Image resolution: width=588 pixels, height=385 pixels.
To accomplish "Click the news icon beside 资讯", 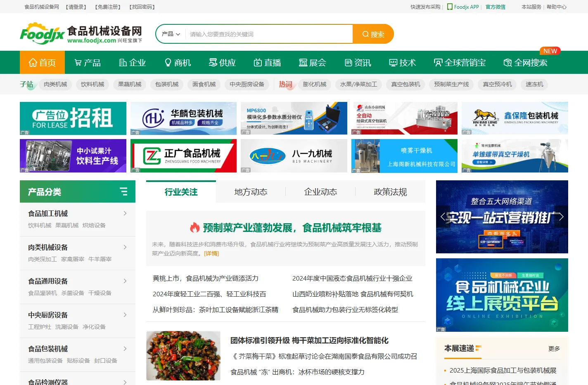I will tap(349, 63).
